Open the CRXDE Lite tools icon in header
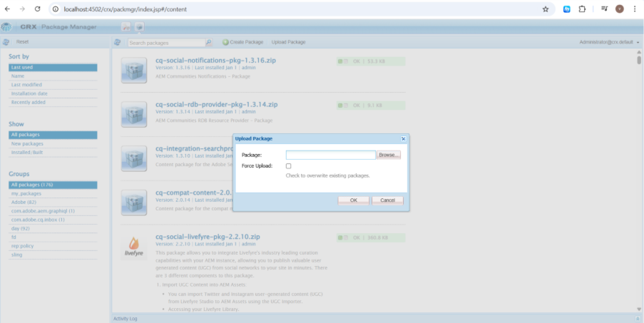644x323 pixels. 126,27
